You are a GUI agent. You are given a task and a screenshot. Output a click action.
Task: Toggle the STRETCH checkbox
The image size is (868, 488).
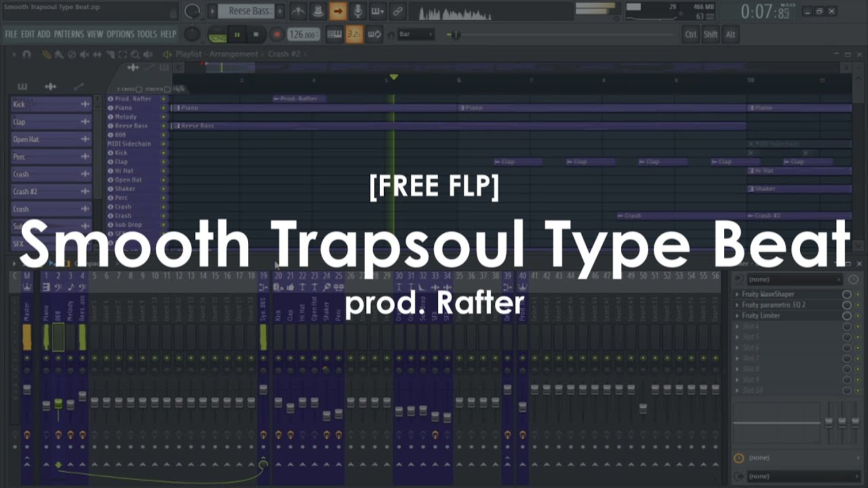pos(167,89)
